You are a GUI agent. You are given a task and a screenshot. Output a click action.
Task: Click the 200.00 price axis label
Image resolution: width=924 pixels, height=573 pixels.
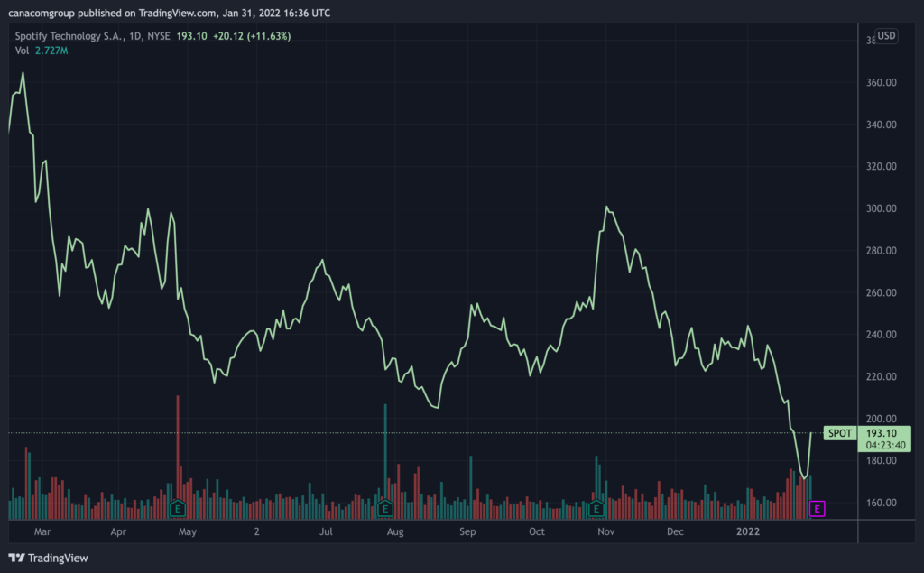pos(881,419)
